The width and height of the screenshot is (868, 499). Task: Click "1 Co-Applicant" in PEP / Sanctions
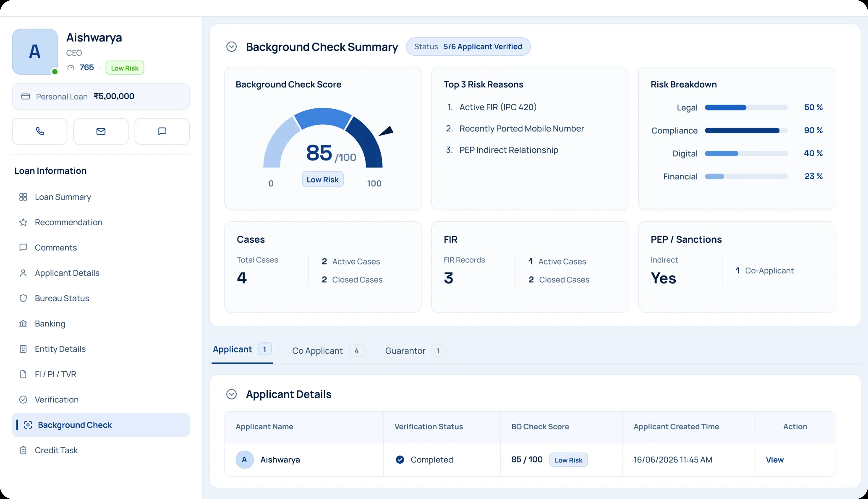coord(764,271)
